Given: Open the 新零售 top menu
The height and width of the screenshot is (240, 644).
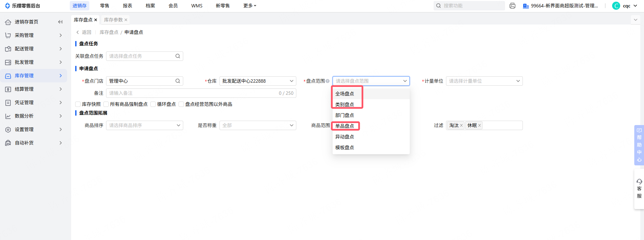Looking at the screenshot, I should [223, 6].
